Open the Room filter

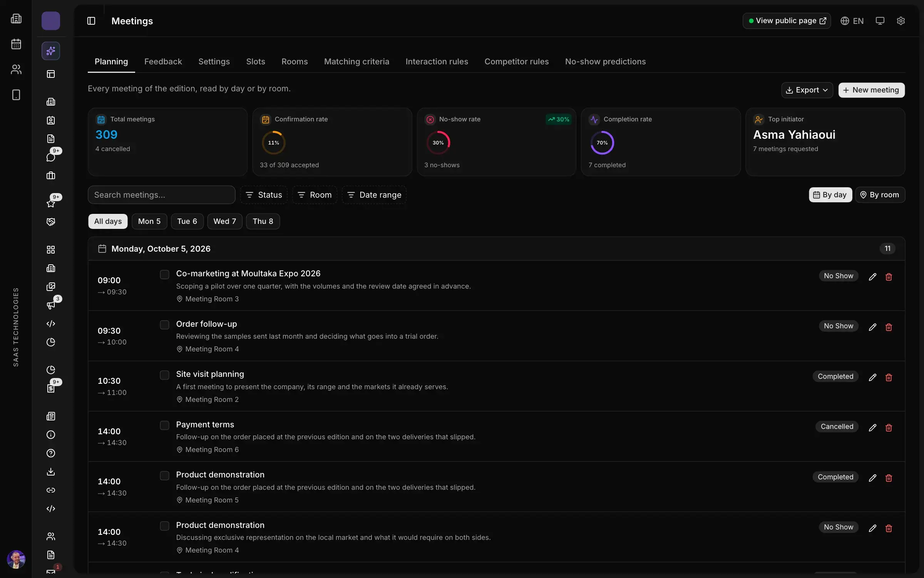click(315, 195)
